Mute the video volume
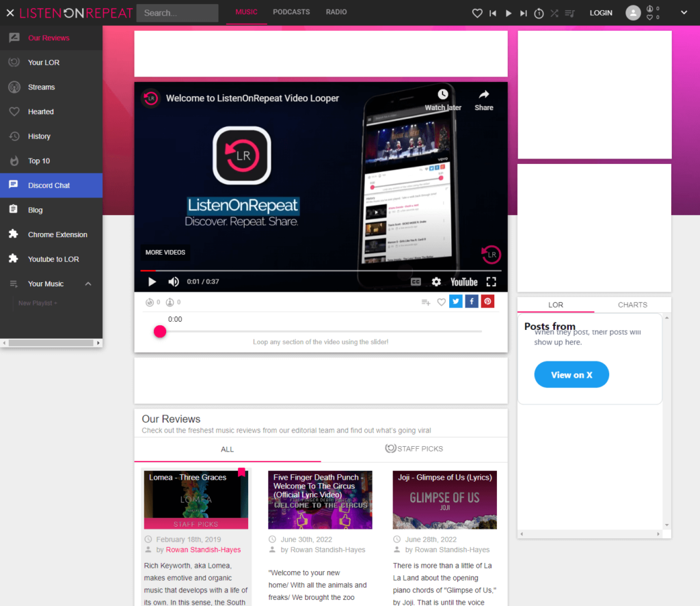The height and width of the screenshot is (606, 700). pos(174,281)
